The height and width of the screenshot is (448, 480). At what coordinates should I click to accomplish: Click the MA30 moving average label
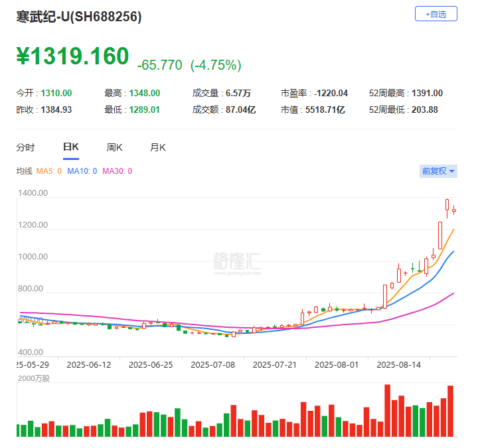117,171
